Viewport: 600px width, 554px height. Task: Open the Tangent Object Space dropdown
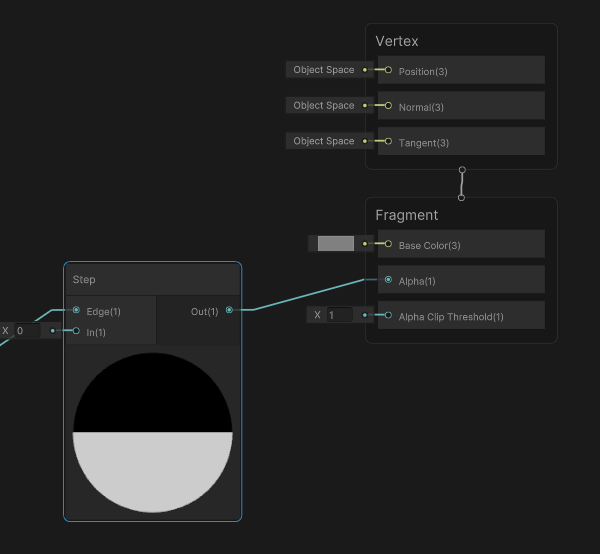tap(324, 142)
